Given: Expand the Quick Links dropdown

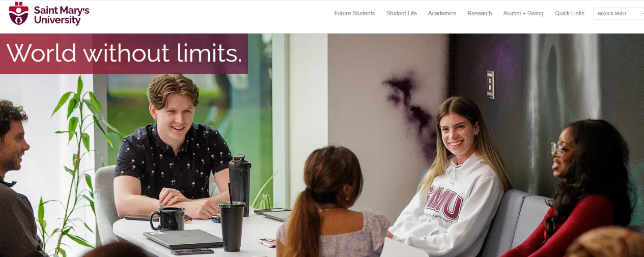Looking at the screenshot, I should tap(570, 13).
